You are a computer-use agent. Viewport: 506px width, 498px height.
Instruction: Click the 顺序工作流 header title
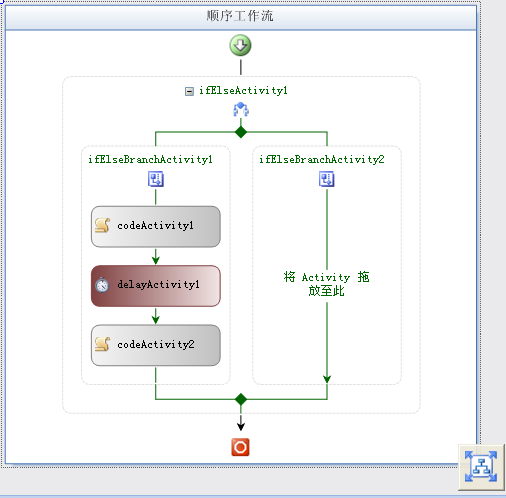pos(240,16)
